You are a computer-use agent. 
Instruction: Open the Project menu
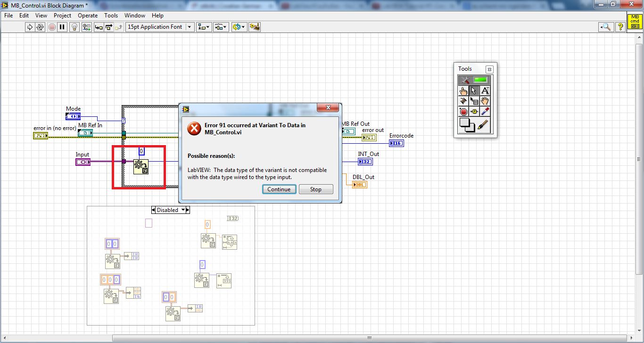[x=63, y=16]
